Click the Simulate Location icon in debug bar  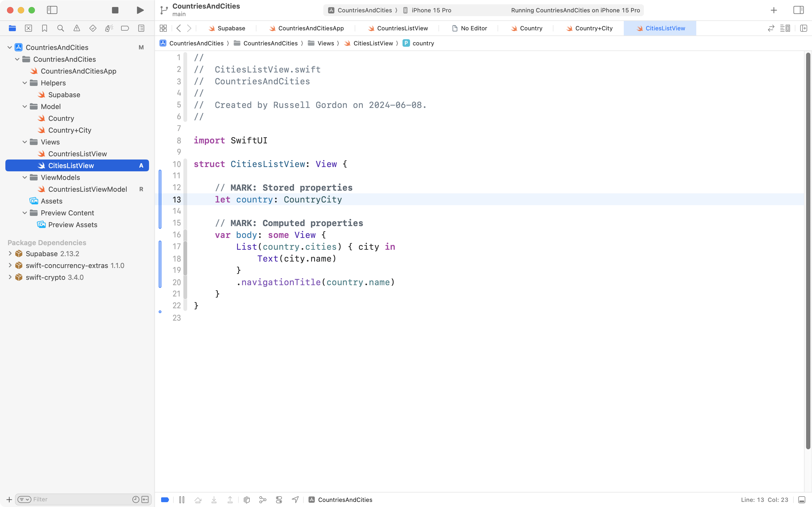295,500
